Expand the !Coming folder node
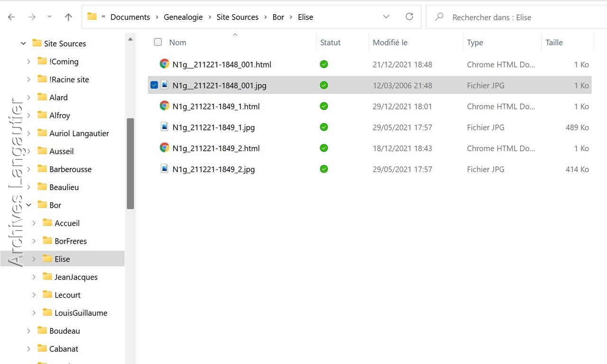The height and width of the screenshot is (364, 607). tap(28, 62)
